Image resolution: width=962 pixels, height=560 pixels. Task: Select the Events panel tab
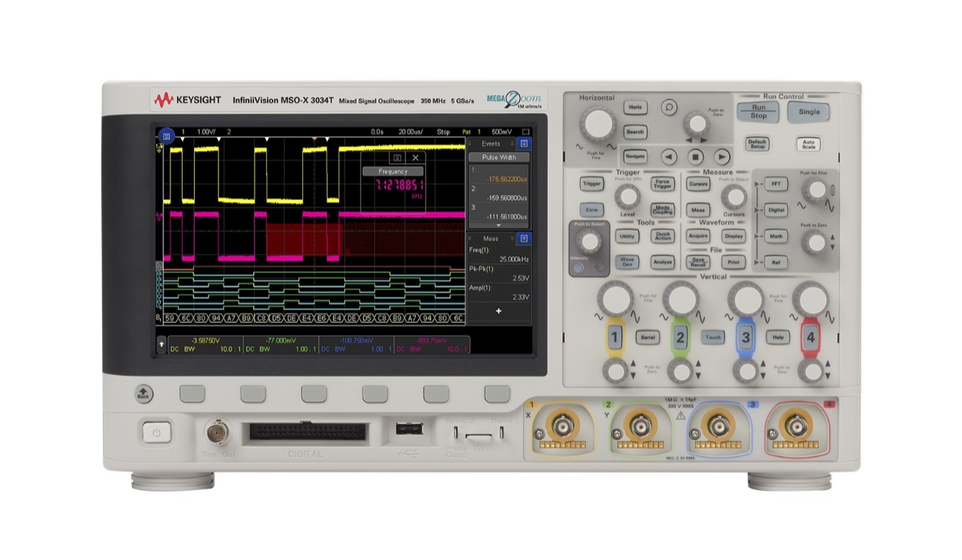(492, 142)
